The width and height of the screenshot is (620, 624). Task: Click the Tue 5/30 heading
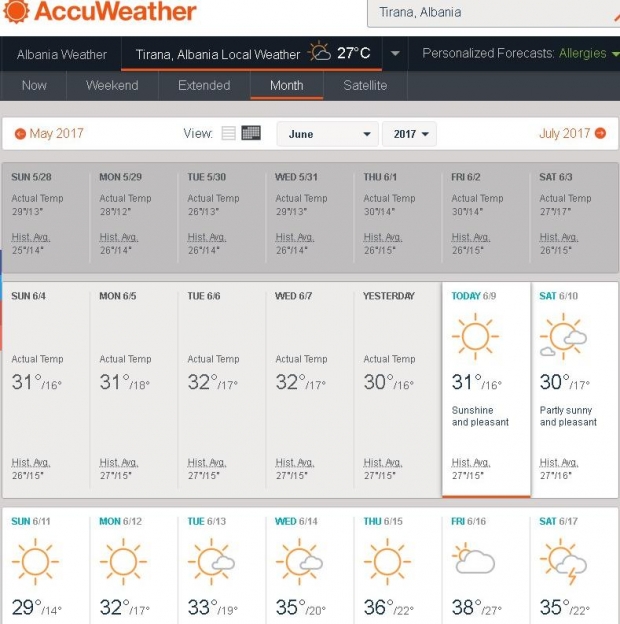click(x=207, y=177)
